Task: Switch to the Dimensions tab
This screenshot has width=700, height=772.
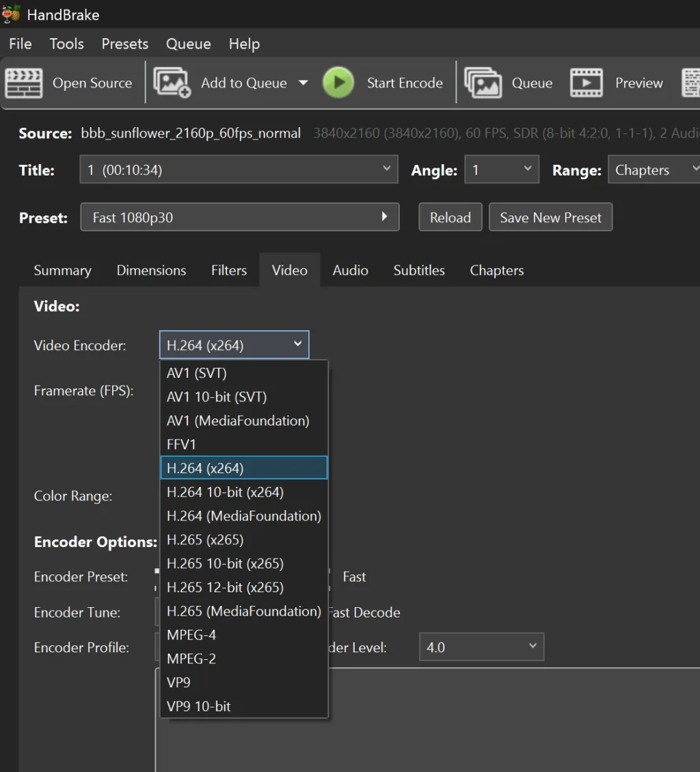Action: coord(151,270)
